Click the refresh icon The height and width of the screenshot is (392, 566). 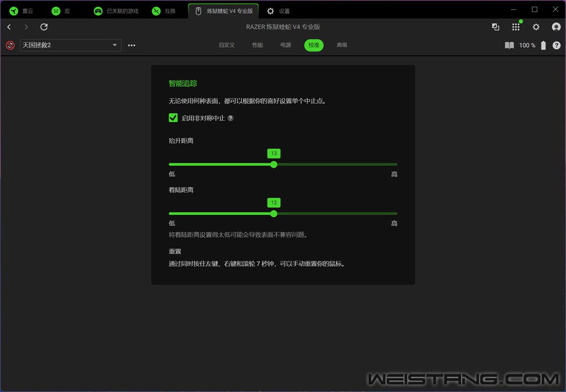click(x=44, y=27)
